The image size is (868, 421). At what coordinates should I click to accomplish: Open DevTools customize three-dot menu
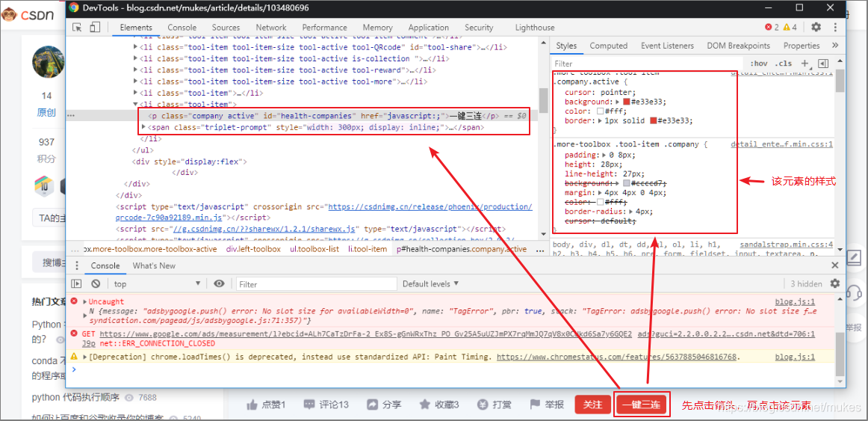tap(835, 27)
